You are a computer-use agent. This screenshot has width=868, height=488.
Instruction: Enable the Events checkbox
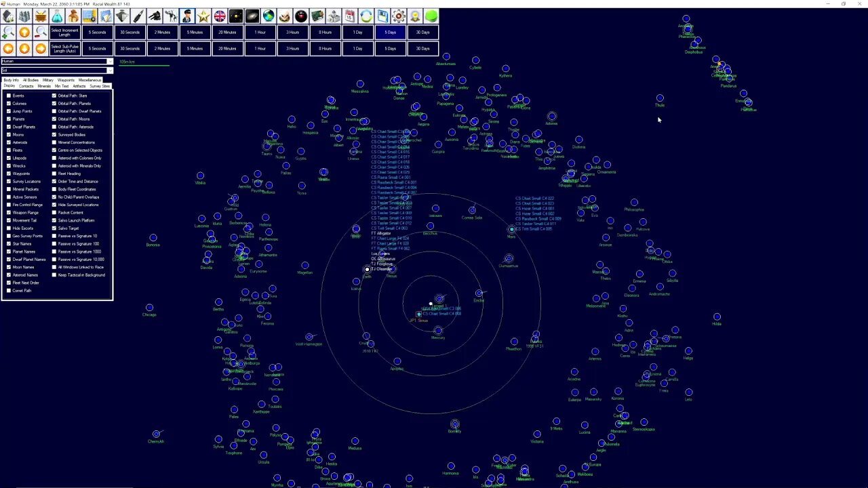(x=9, y=96)
